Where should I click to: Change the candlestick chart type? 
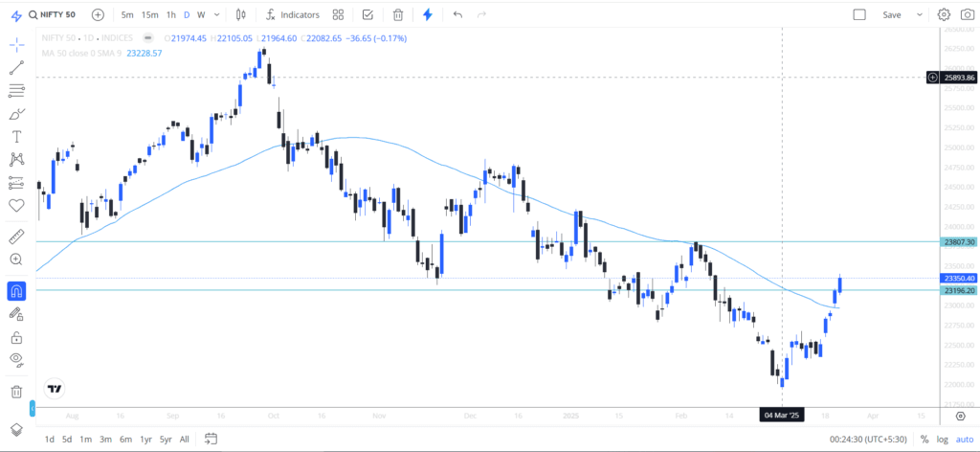click(241, 14)
